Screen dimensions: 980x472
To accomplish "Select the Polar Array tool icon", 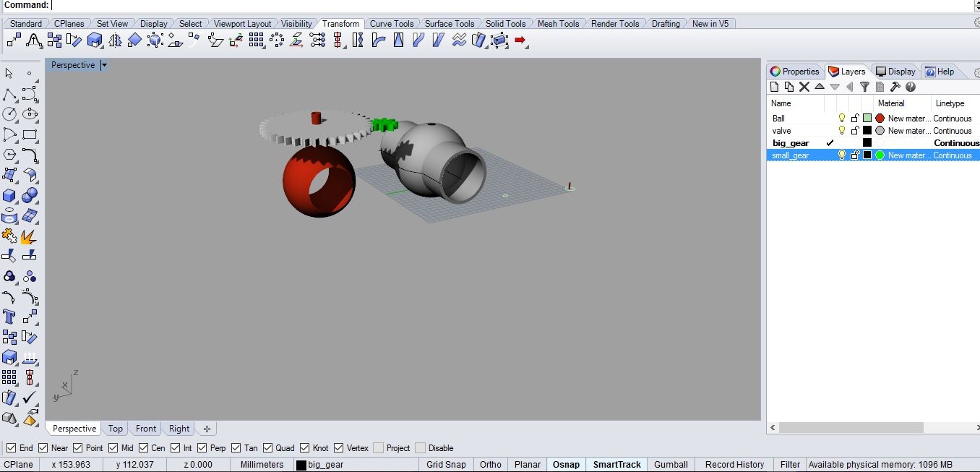I will pyautogui.click(x=277, y=40).
